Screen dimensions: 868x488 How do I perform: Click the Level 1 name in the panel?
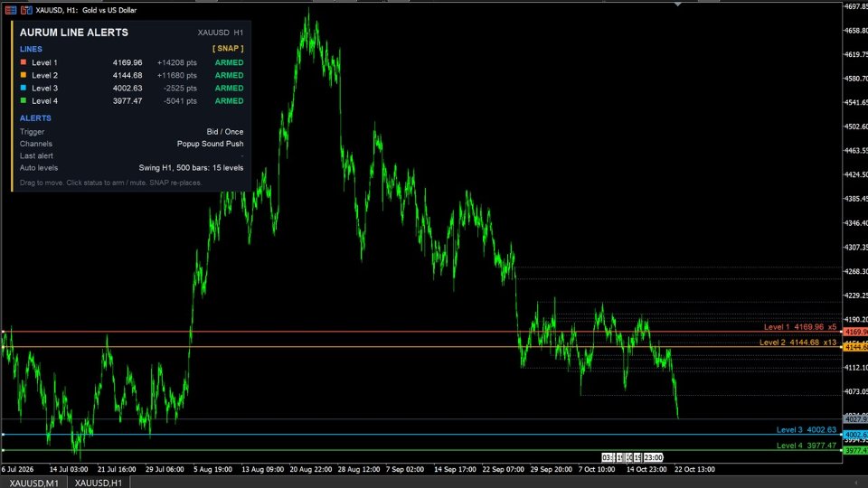click(45, 62)
